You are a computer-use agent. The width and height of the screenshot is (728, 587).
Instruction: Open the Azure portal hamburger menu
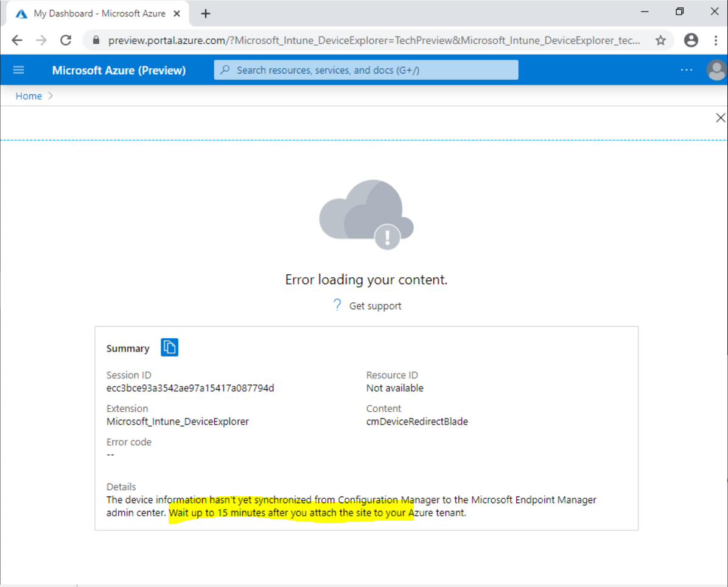click(19, 70)
